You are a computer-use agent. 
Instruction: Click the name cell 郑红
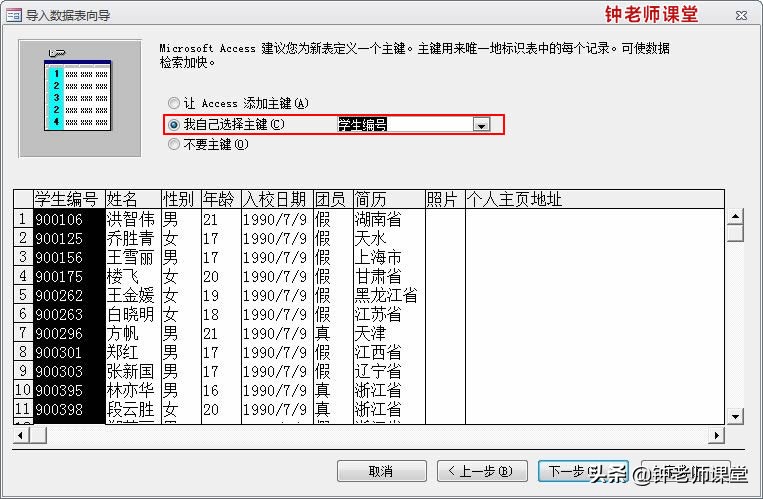click(x=133, y=352)
